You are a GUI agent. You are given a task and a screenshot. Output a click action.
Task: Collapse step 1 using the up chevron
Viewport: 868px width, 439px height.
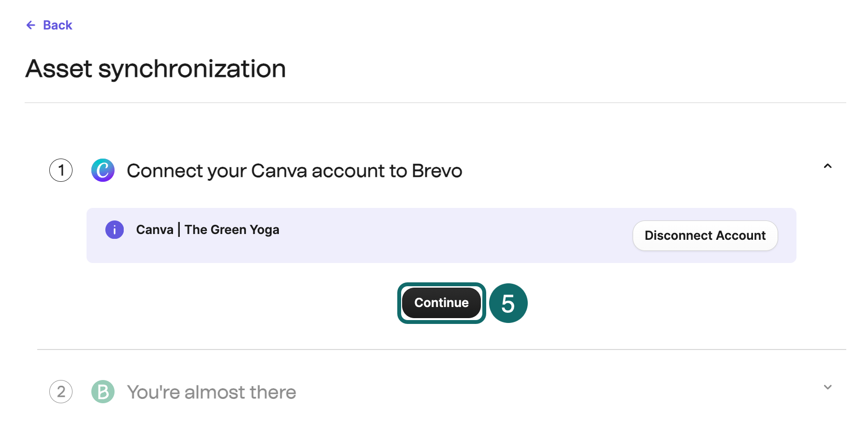[x=828, y=166]
